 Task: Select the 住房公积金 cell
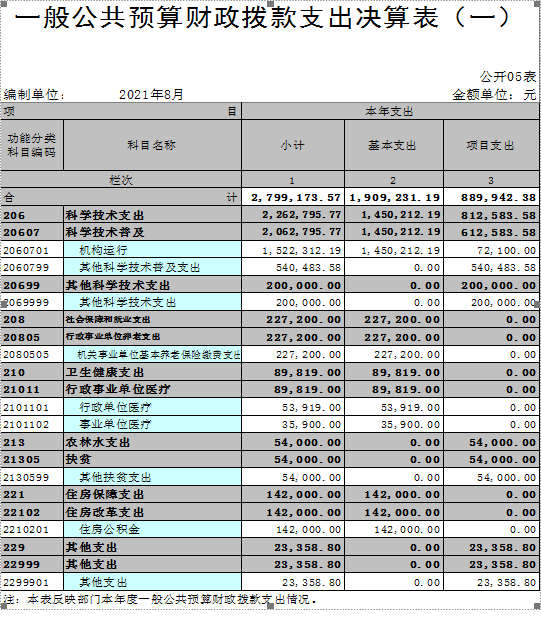pos(152,530)
